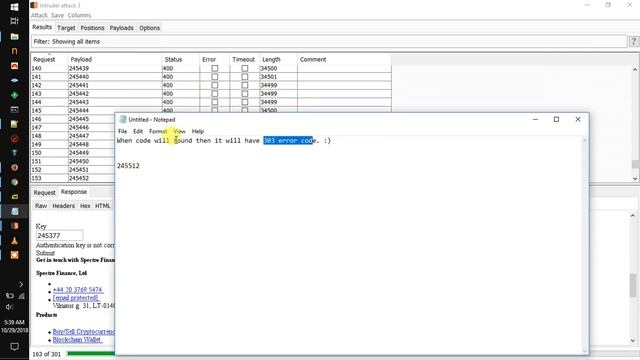Select the Headers response view tab

[x=64, y=206]
